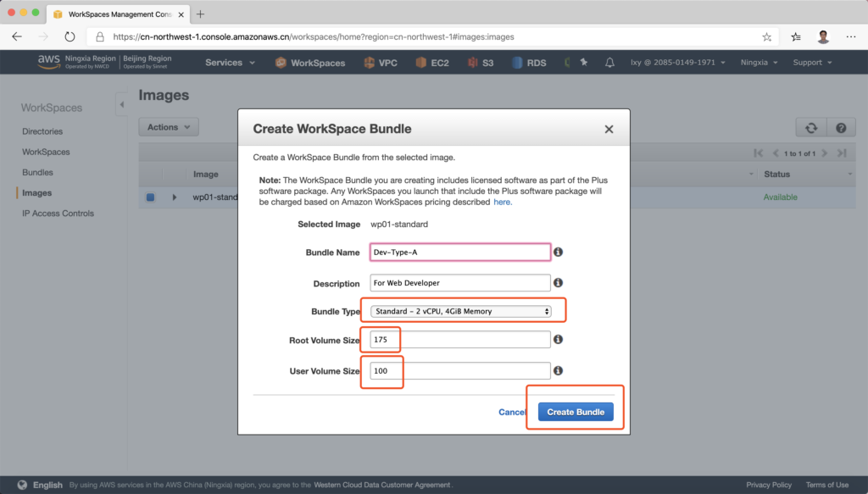Open the Ningxia region selector

click(758, 63)
